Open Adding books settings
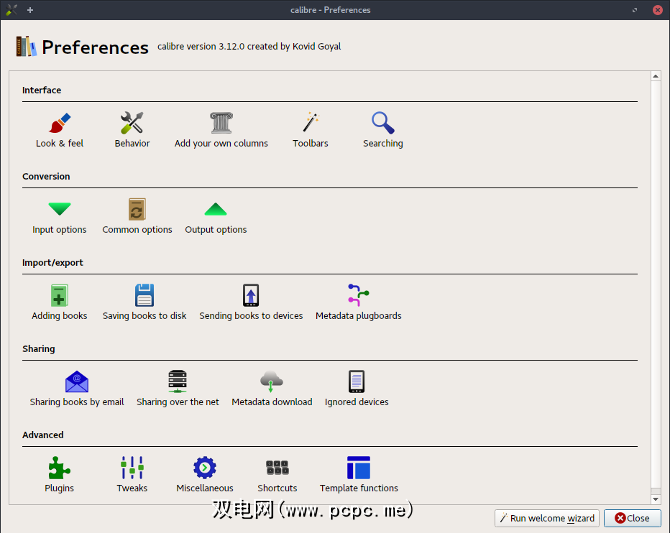The height and width of the screenshot is (533, 670). [60, 296]
